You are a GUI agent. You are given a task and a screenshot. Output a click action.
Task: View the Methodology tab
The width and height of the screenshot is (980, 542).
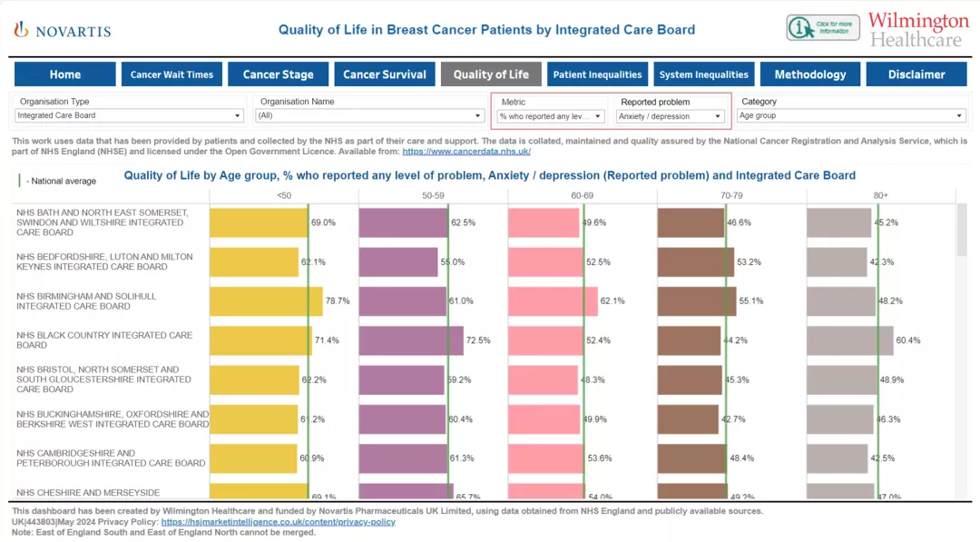pos(809,74)
